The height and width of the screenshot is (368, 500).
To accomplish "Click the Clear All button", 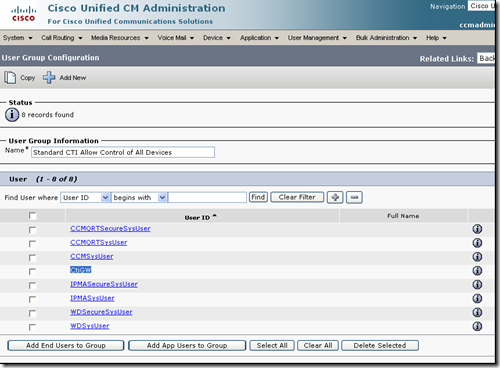I will click(318, 346).
